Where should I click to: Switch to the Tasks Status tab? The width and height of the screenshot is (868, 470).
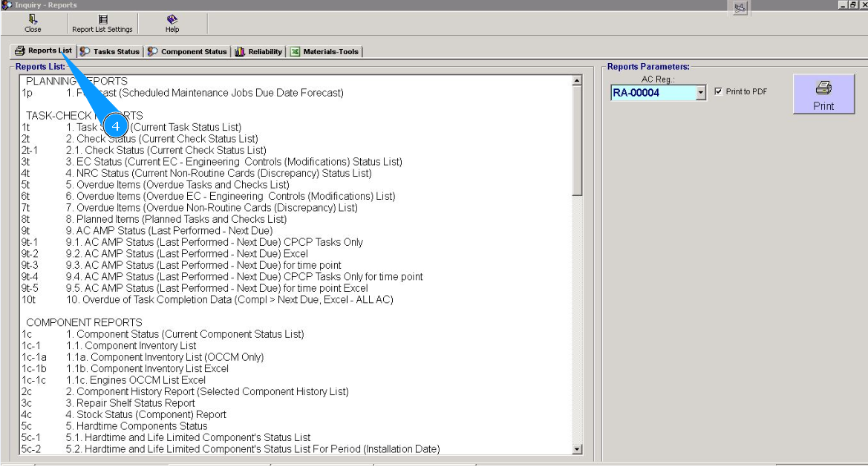(x=110, y=51)
